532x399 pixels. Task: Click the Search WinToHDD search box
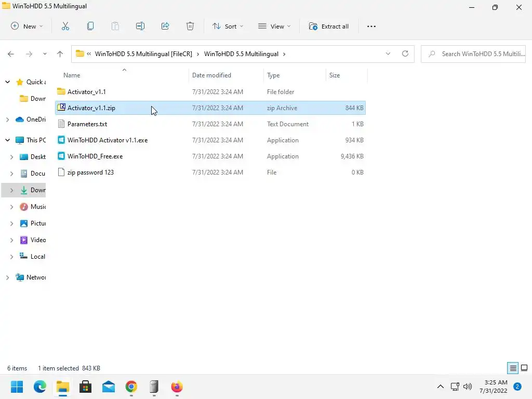tap(473, 54)
